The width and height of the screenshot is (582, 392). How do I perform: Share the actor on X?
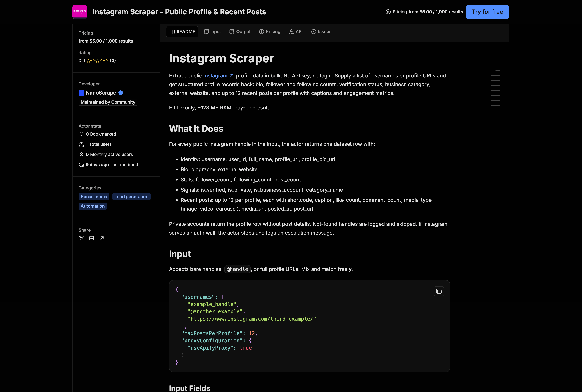(x=81, y=238)
